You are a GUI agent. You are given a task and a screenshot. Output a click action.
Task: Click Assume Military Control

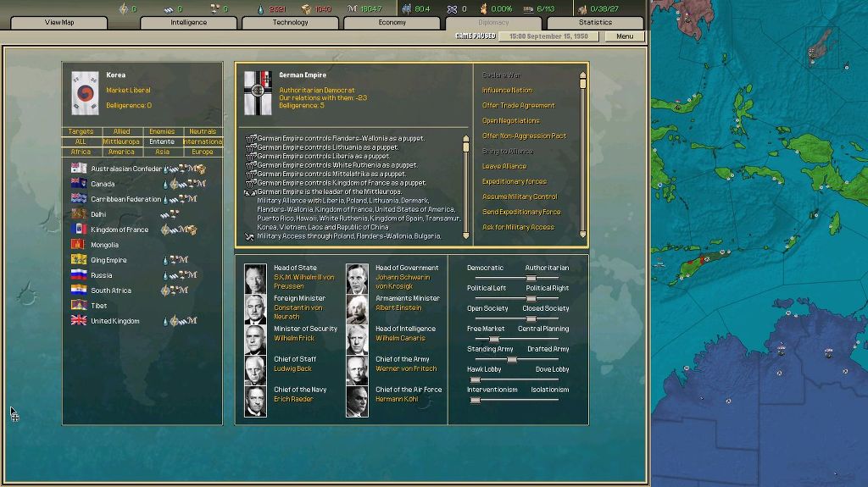[x=520, y=196]
